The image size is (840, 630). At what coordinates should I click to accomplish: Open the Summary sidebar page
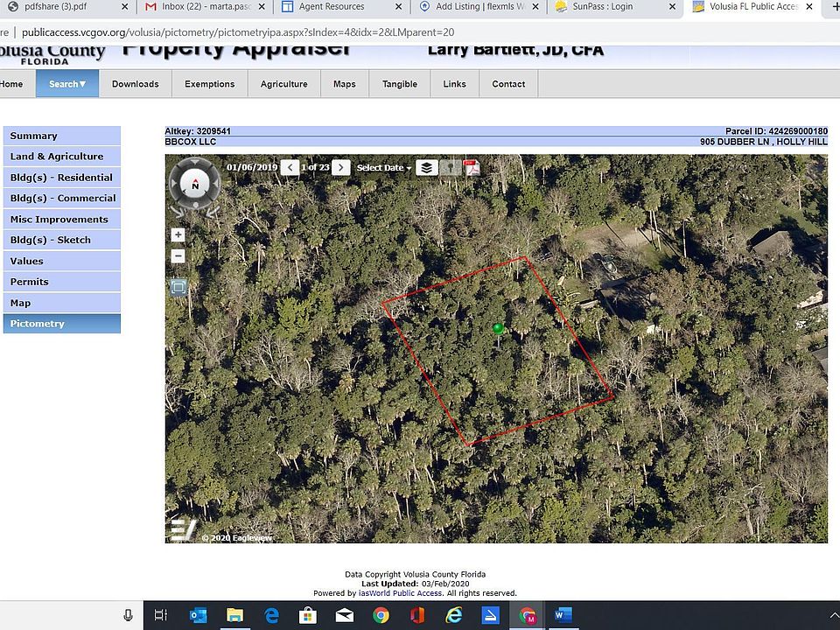tap(62, 136)
